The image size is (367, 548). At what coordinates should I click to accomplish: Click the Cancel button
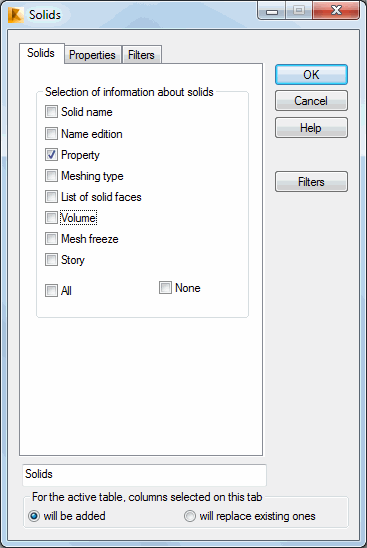coord(311,101)
